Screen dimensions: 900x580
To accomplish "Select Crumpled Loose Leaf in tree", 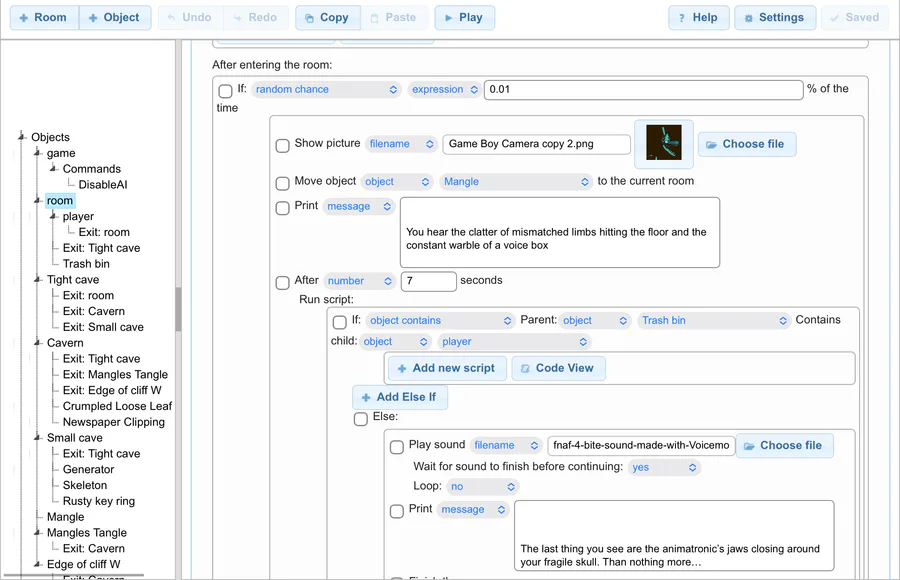I will [117, 406].
